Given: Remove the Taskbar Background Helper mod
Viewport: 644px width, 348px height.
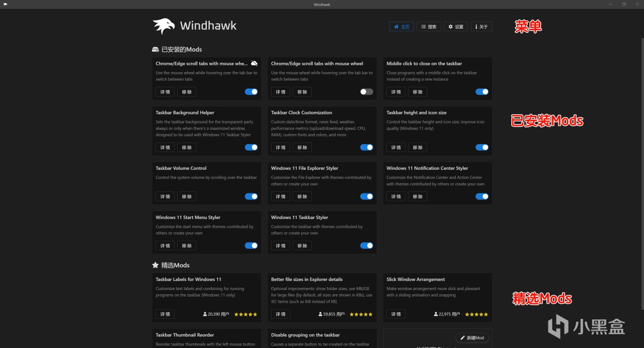Looking at the screenshot, I should tap(187, 148).
